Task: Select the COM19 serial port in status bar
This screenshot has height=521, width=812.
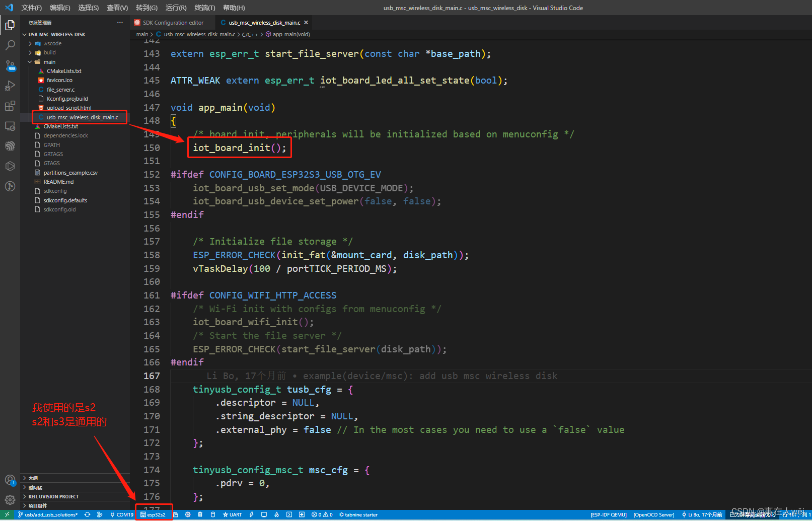Action: [x=122, y=514]
